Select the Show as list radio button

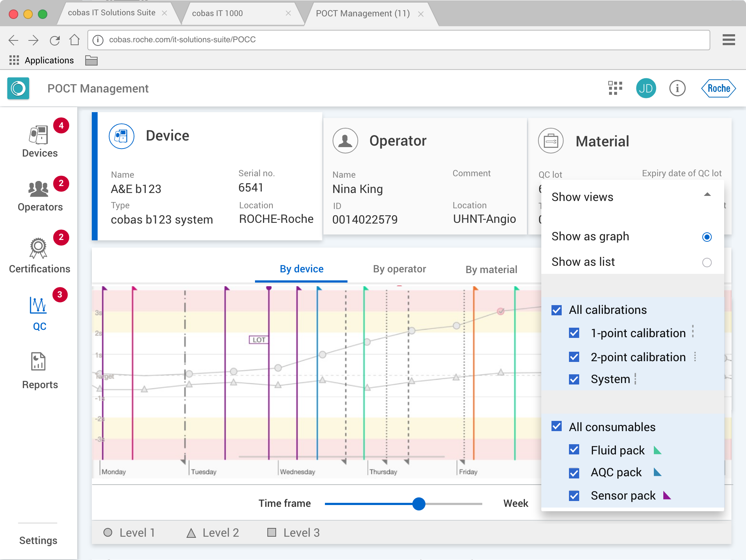707,262
